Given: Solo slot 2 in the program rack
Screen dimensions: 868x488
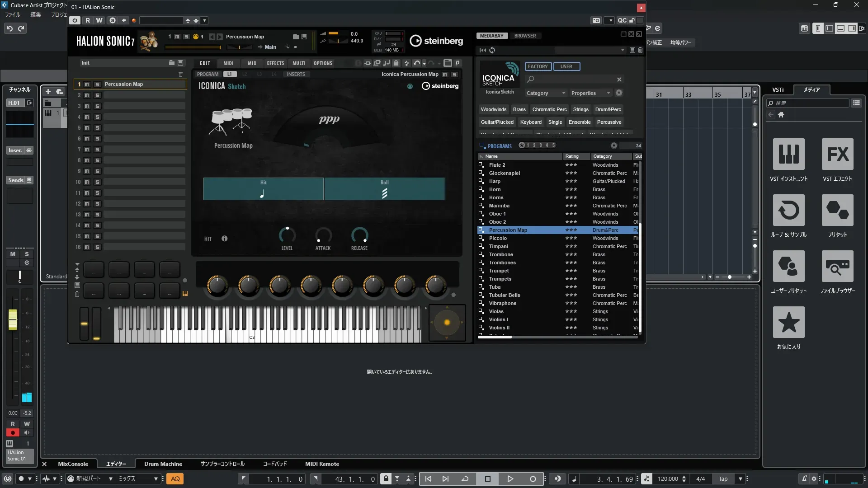Looking at the screenshot, I should point(97,95).
